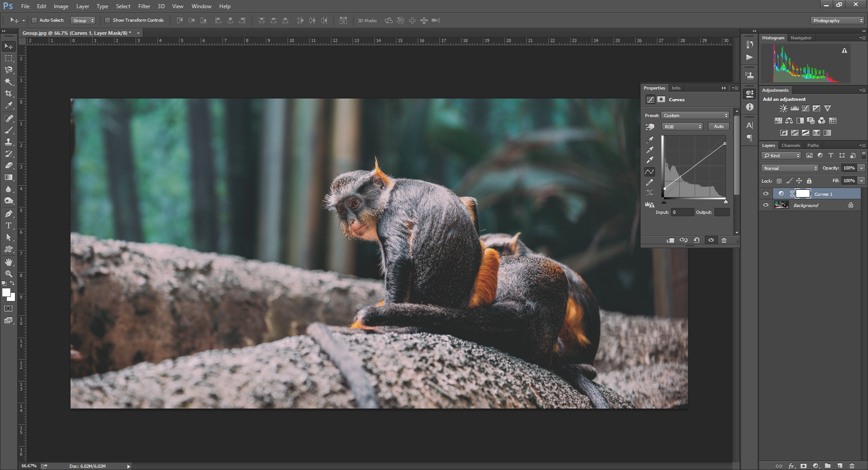
Task: Select the Hand tool
Action: (9, 262)
